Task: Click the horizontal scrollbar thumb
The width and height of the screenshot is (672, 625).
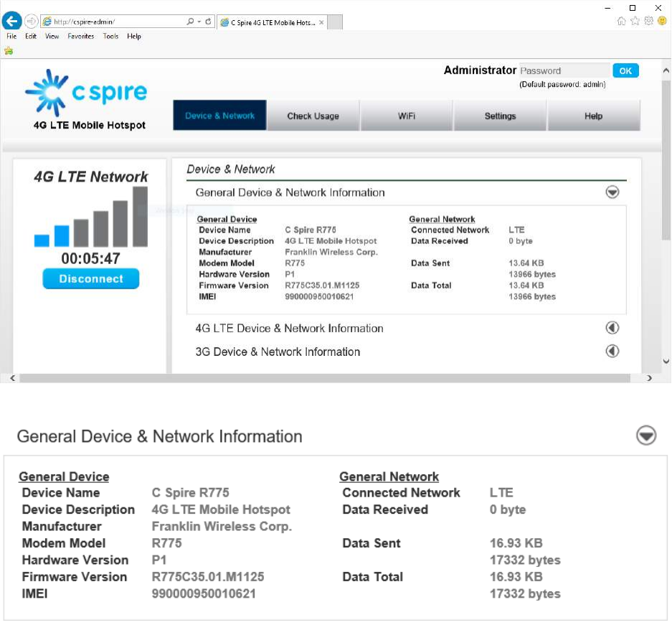Action: tap(325, 378)
